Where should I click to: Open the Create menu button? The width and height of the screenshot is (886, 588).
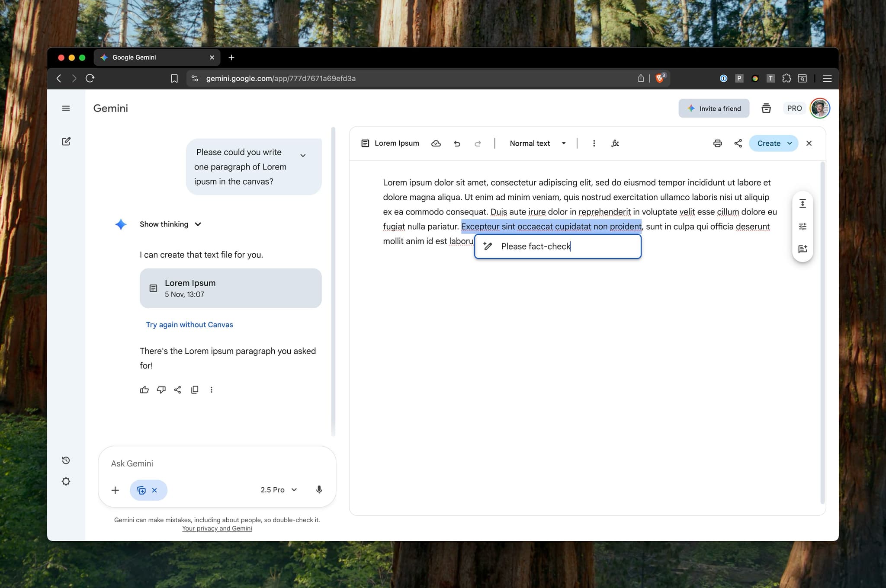(773, 144)
